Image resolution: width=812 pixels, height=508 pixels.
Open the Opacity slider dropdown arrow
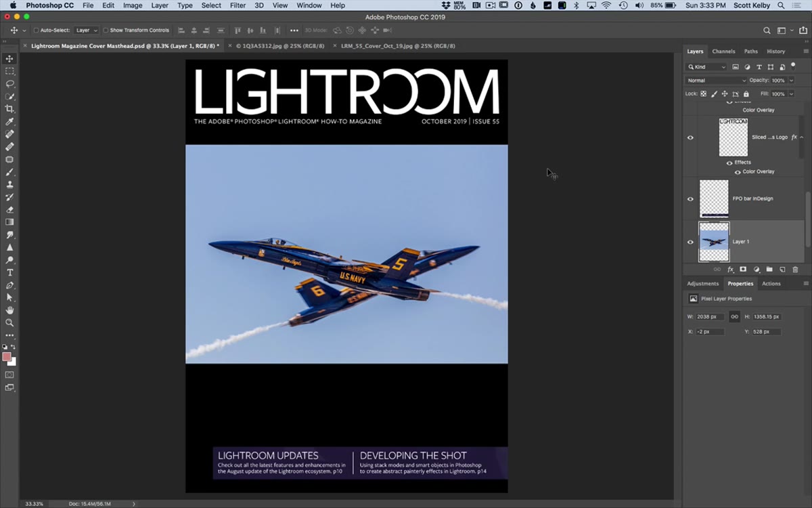click(x=790, y=81)
